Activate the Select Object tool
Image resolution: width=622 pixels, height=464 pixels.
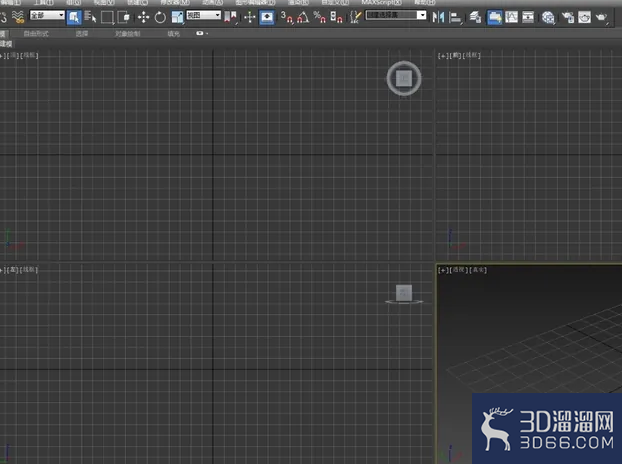(74, 17)
